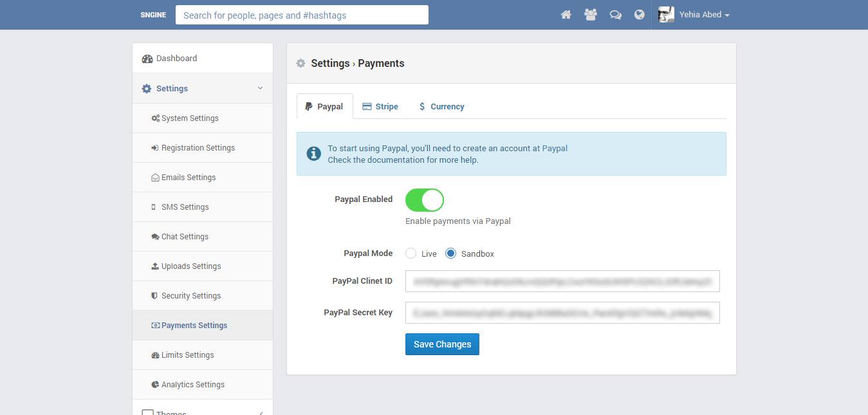868x415 pixels.
Task: Click the info circle icon in notice
Action: tap(313, 154)
